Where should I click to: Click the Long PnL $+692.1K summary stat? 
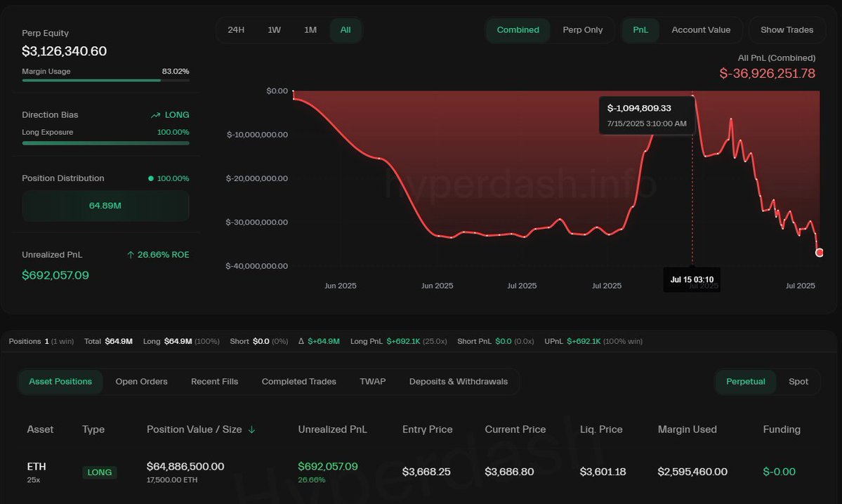(398, 341)
